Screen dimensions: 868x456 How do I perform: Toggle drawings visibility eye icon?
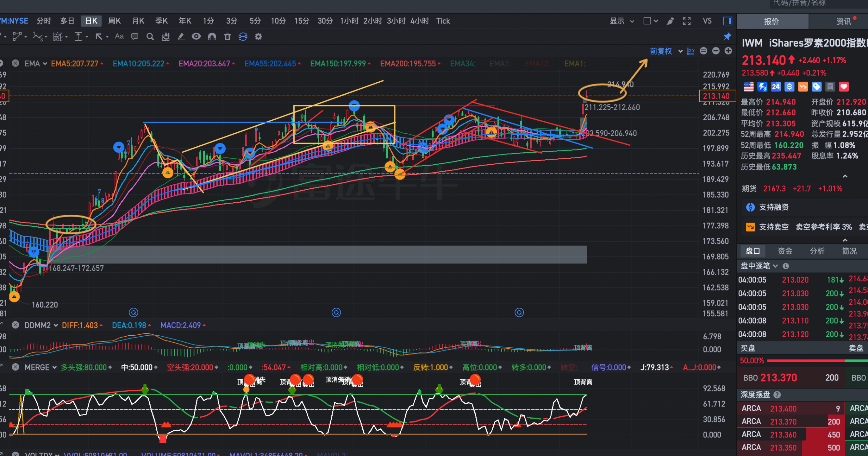tap(196, 36)
